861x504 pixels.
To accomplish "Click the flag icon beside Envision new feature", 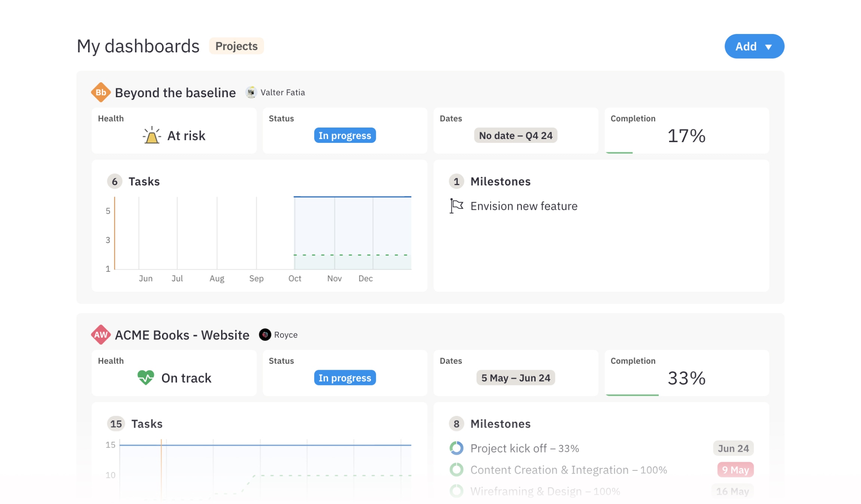I will click(456, 206).
